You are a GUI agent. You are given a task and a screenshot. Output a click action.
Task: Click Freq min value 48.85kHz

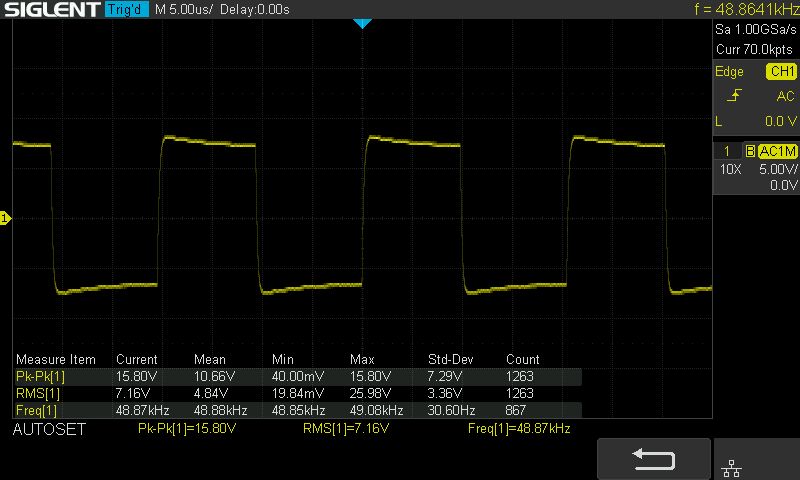pyautogui.click(x=298, y=410)
